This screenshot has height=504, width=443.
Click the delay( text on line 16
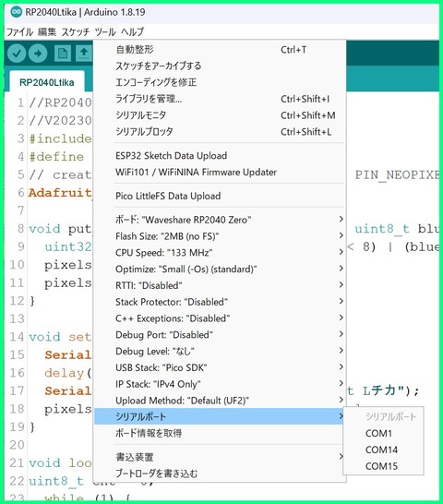point(68,373)
